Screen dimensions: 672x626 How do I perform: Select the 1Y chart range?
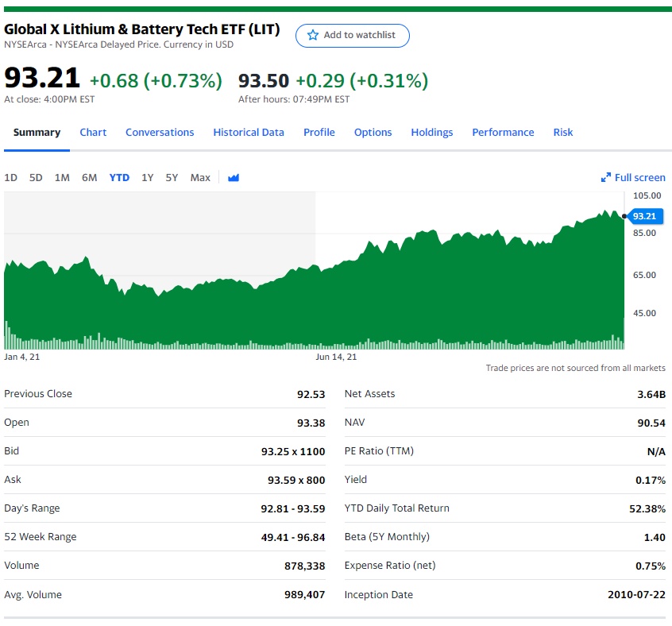tap(148, 177)
